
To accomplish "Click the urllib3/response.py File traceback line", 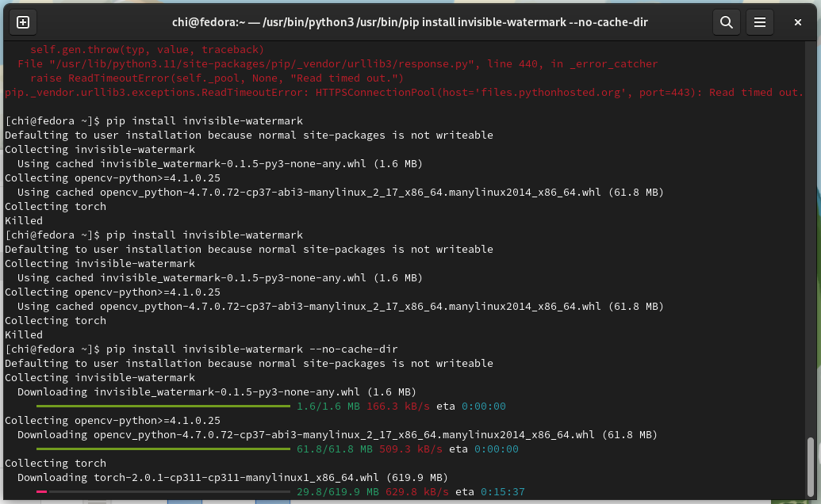I will pos(338,63).
